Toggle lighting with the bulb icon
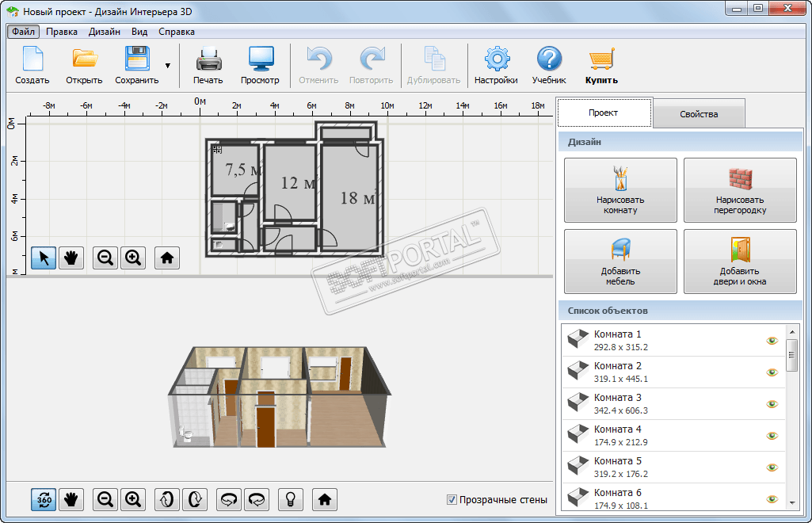 click(x=291, y=500)
